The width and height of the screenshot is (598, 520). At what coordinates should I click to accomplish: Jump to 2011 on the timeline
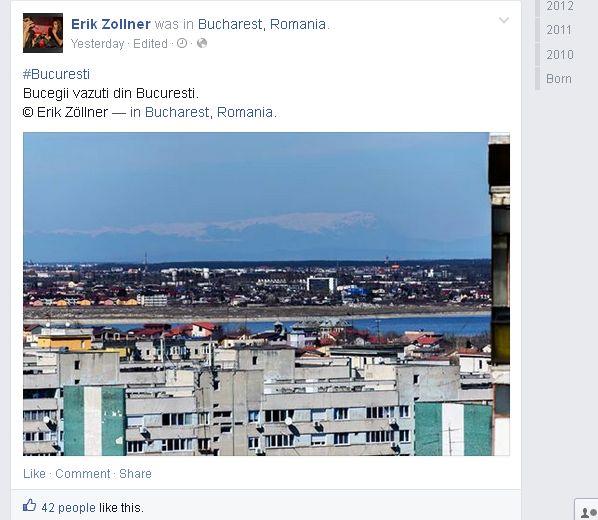pos(559,30)
